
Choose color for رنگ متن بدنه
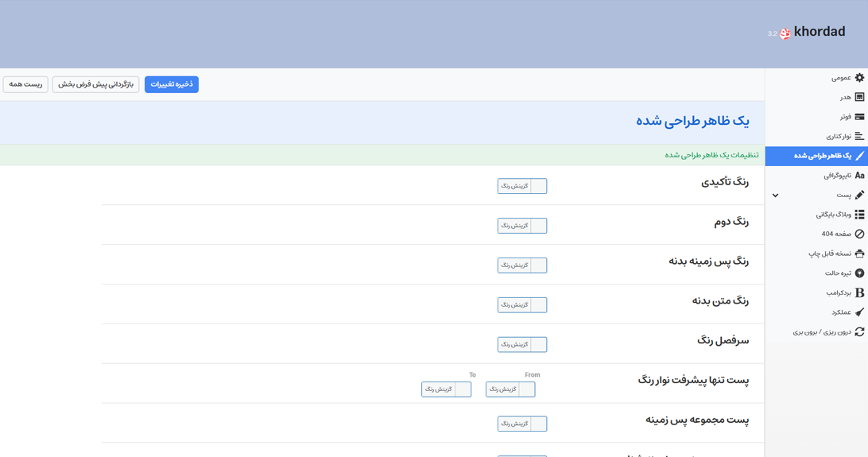coord(522,305)
